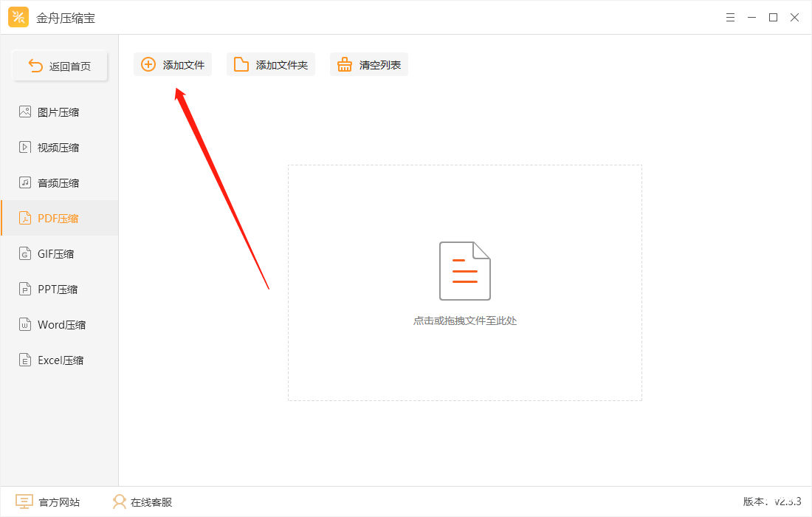Click the 金舟压缩宝 app logo
Viewport: 812px width, 517px height.
[18, 16]
